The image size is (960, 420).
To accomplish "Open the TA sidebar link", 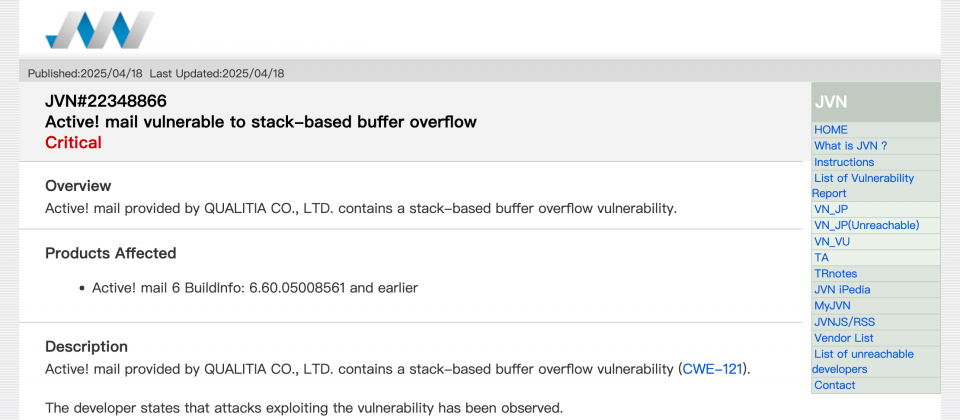I will pyautogui.click(x=821, y=258).
